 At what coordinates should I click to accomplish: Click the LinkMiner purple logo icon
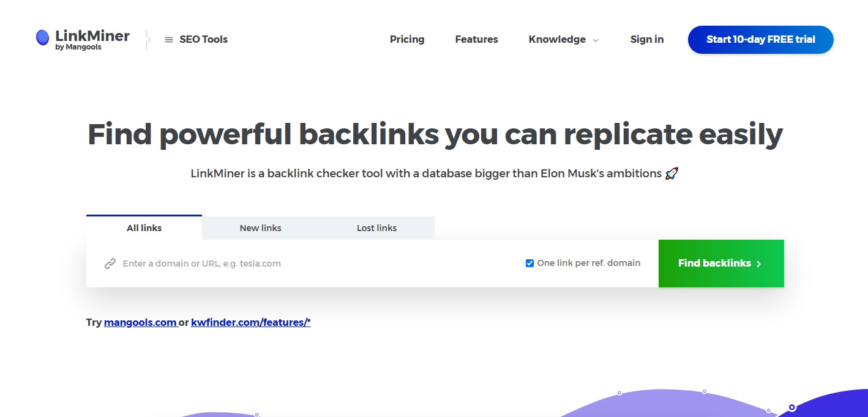[42, 38]
